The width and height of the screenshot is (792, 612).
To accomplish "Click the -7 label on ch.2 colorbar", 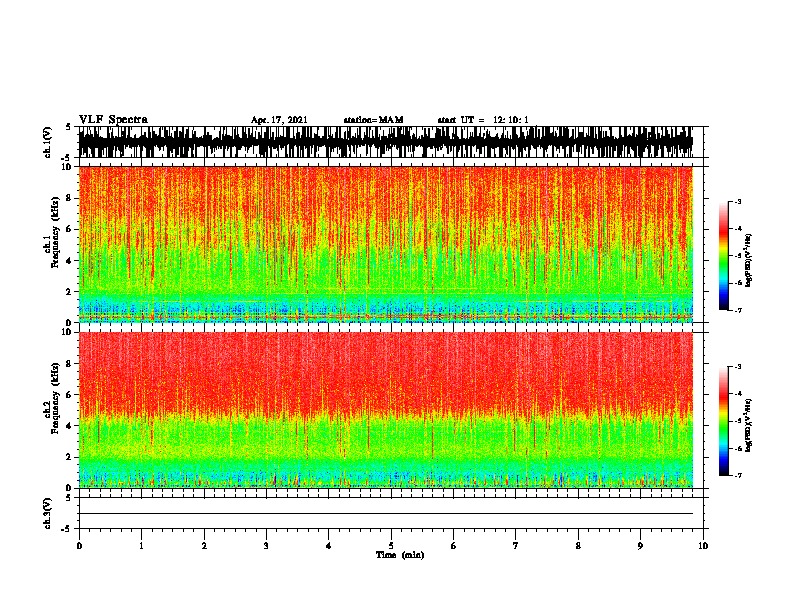I will coord(738,475).
